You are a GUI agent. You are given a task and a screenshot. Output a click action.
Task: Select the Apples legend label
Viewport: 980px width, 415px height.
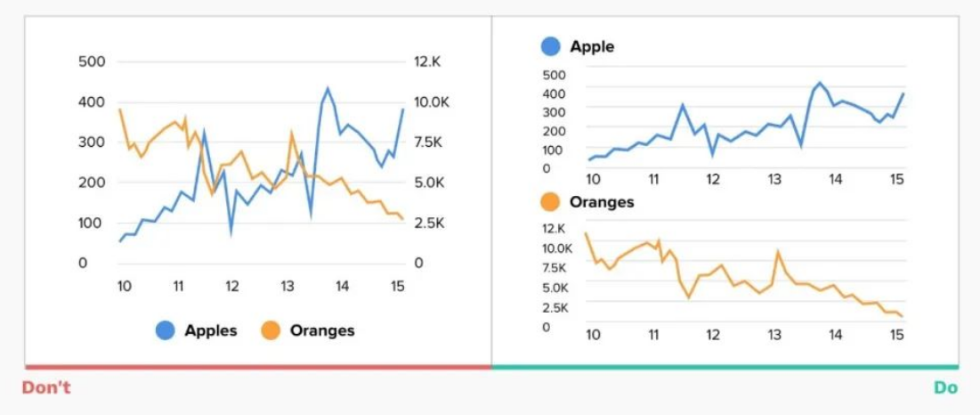[211, 330]
